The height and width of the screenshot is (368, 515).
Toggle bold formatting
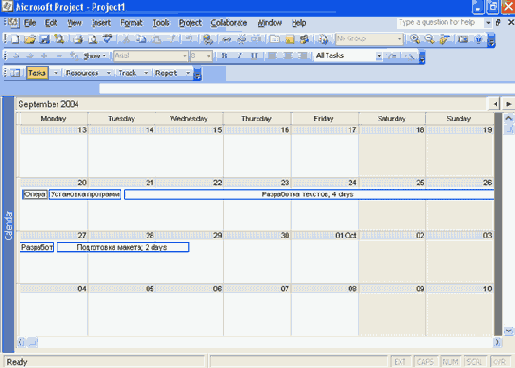[224, 56]
